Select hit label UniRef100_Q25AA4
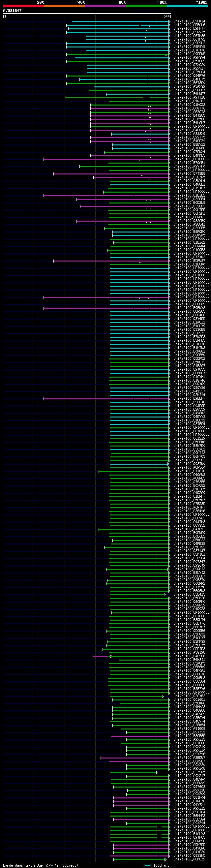This screenshot has height=868, width=211. [x=189, y=72]
